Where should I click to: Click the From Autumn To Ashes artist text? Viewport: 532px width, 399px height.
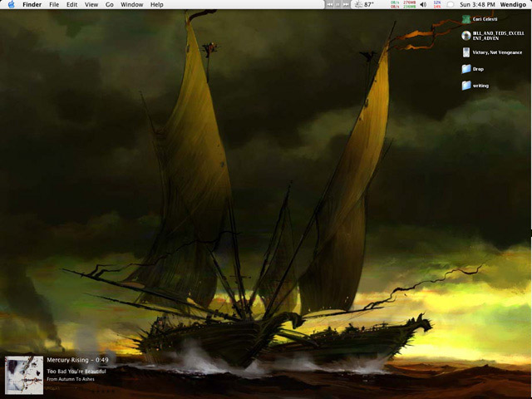coord(71,379)
